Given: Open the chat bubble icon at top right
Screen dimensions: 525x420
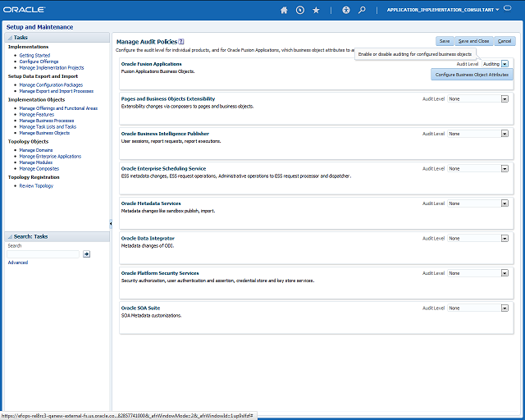Looking at the screenshot, I should coord(508,8).
